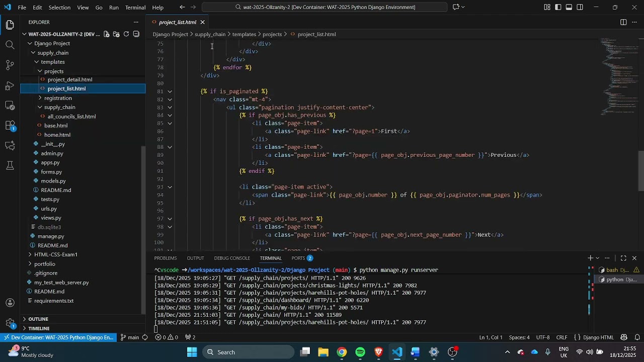The height and width of the screenshot is (362, 644).
Task: Expand the OUTLINE section
Action: (x=38, y=319)
